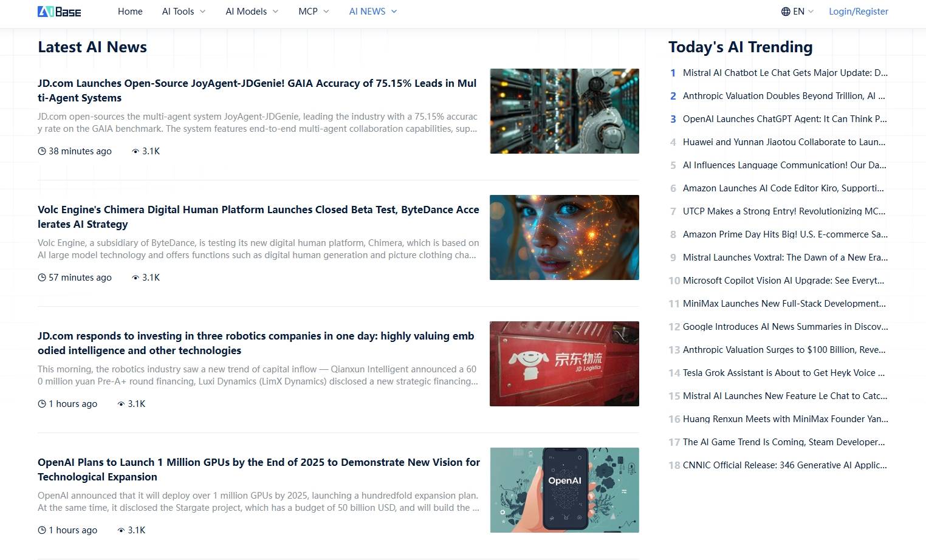Open the AI Tools dropdown
Screen dimensions: 926x560
(x=177, y=11)
